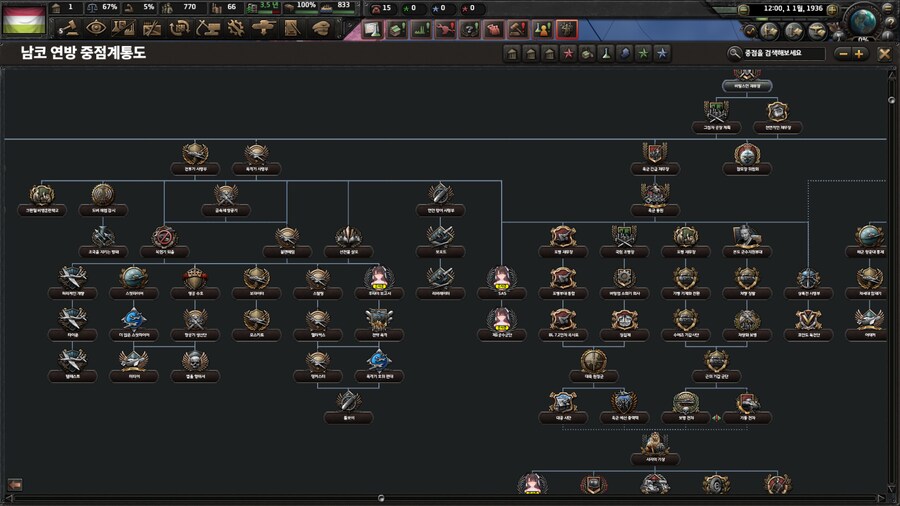Toggle the first building-shaped focus filter
This screenshot has height=506, width=900.
coord(513,53)
